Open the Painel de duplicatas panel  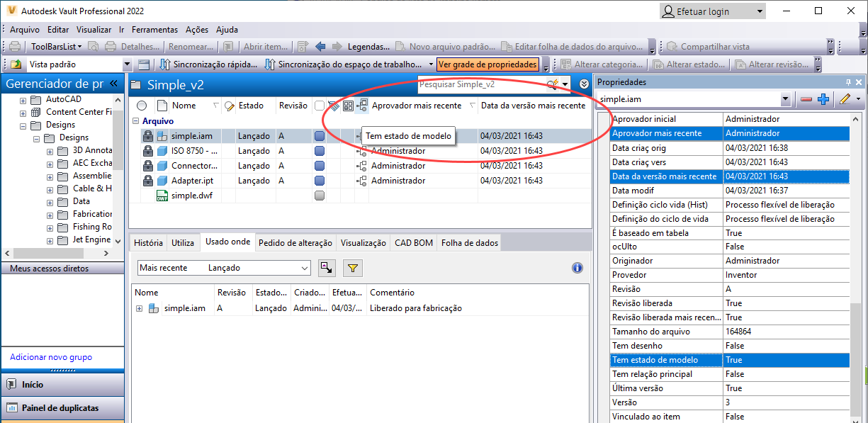pos(62,408)
